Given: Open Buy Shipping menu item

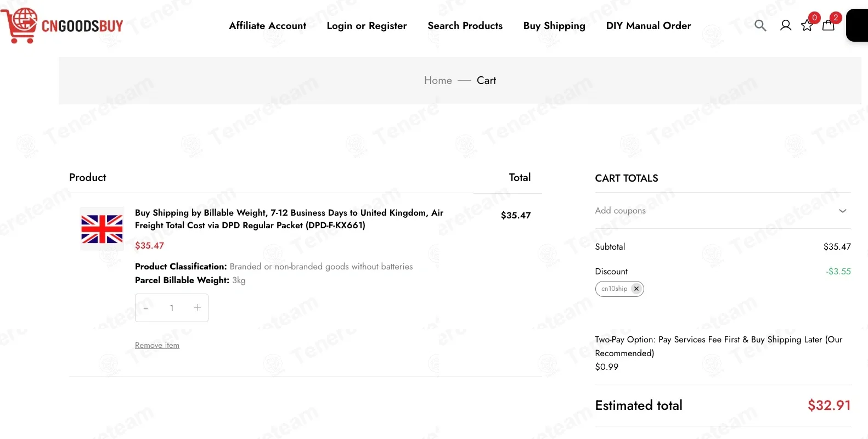Looking at the screenshot, I should tap(554, 26).
